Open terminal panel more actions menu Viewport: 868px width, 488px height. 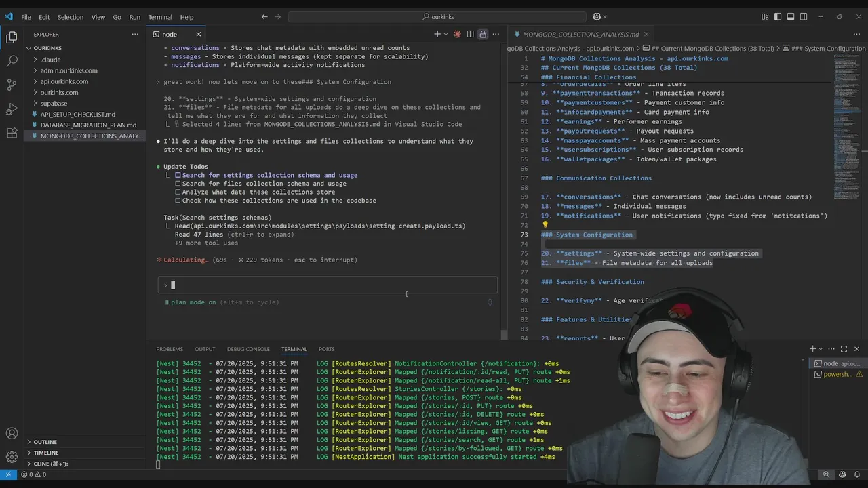832,349
